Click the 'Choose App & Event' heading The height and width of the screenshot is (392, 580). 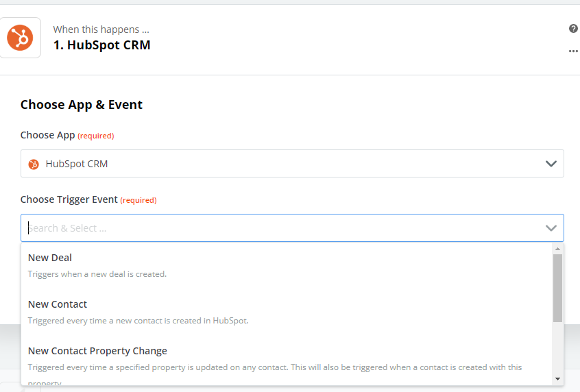point(82,105)
